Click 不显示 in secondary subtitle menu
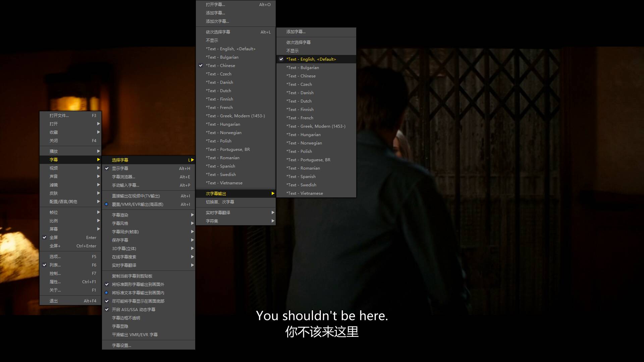Screen dimensions: 644x362 [x=292, y=51]
